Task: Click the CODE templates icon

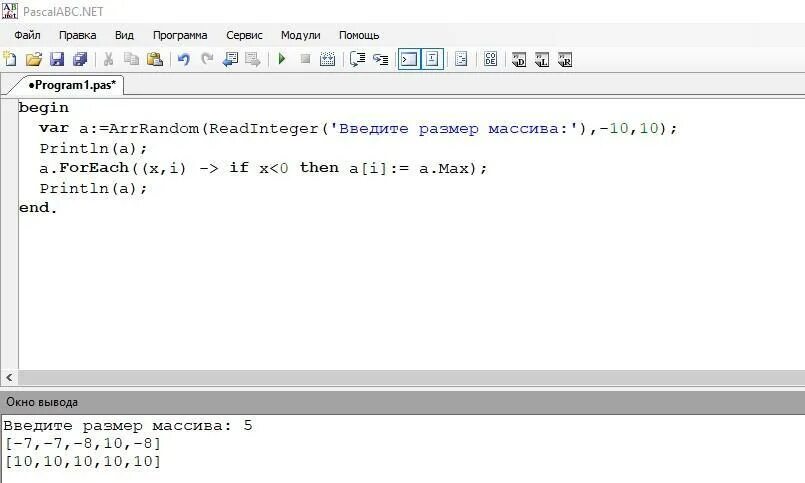Action: click(x=490, y=59)
